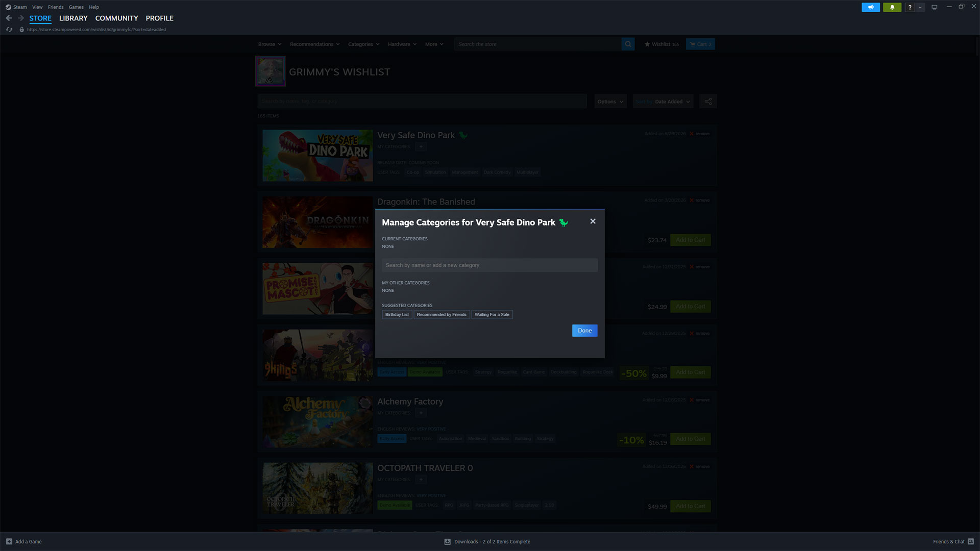Go forward with the forward arrow
The image size is (980, 551).
(21, 18)
